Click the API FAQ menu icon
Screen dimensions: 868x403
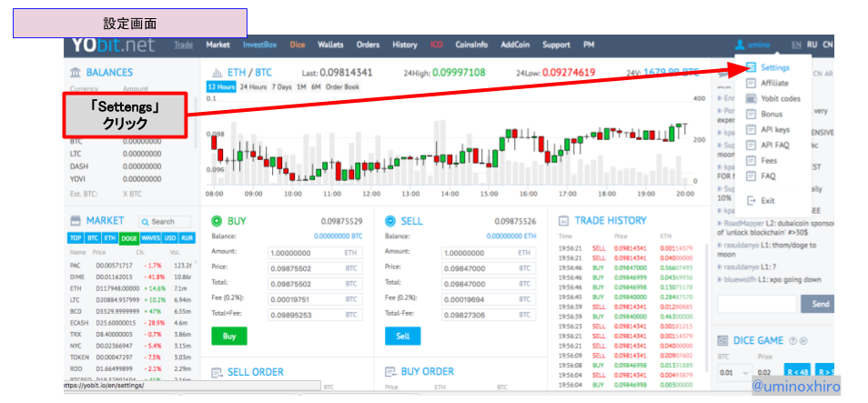(751, 145)
